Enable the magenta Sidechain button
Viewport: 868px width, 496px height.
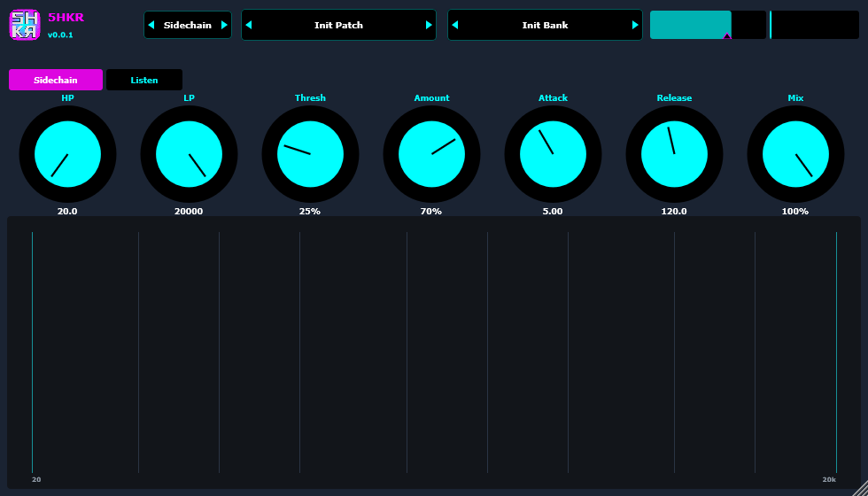(56, 80)
